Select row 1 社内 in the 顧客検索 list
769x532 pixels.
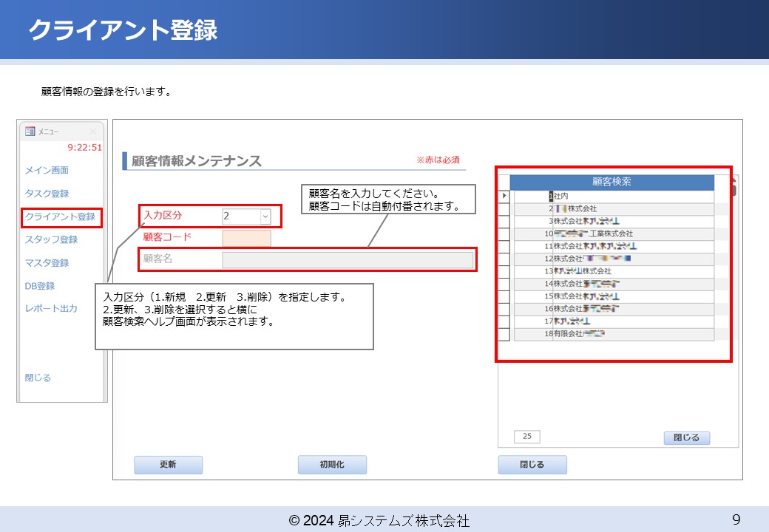click(x=577, y=196)
